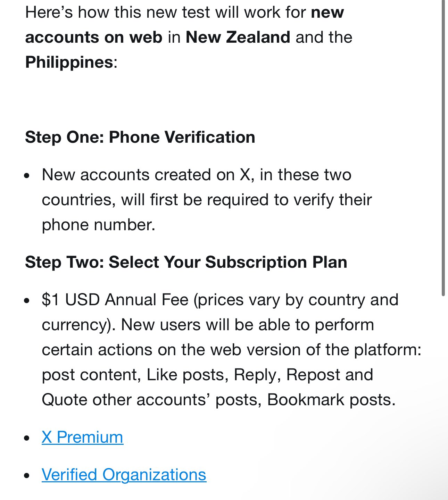Click the "$1 USD Annual Fee" text
Image resolution: width=448 pixels, height=500 pixels.
click(115, 300)
